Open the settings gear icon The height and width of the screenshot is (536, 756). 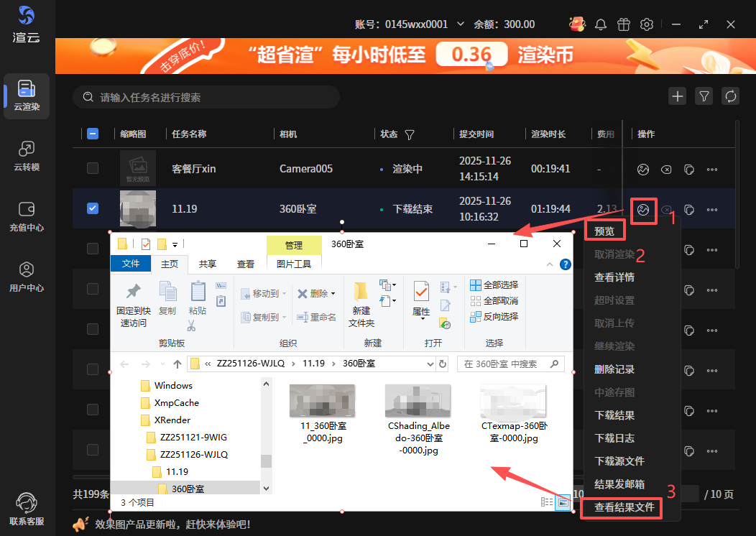pyautogui.click(x=647, y=24)
